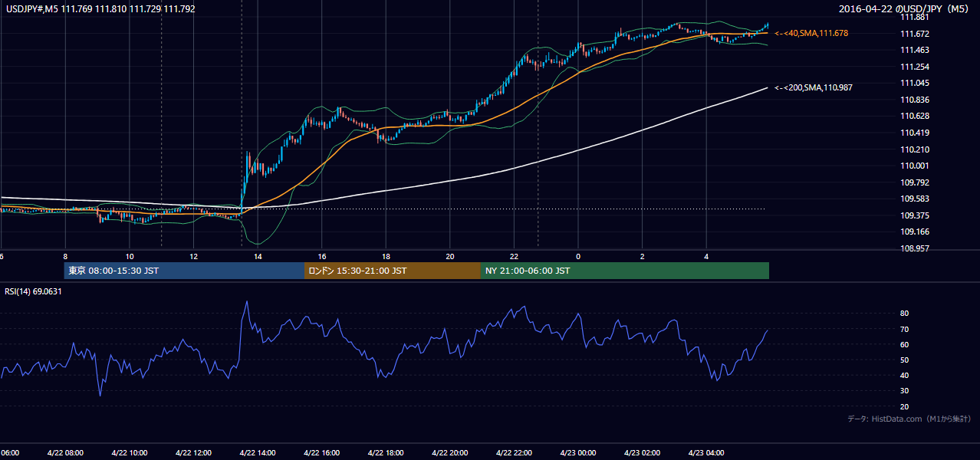Screen dimensions: 980x460
Task: Click hour label 20 under price chart
Action: tap(450, 257)
